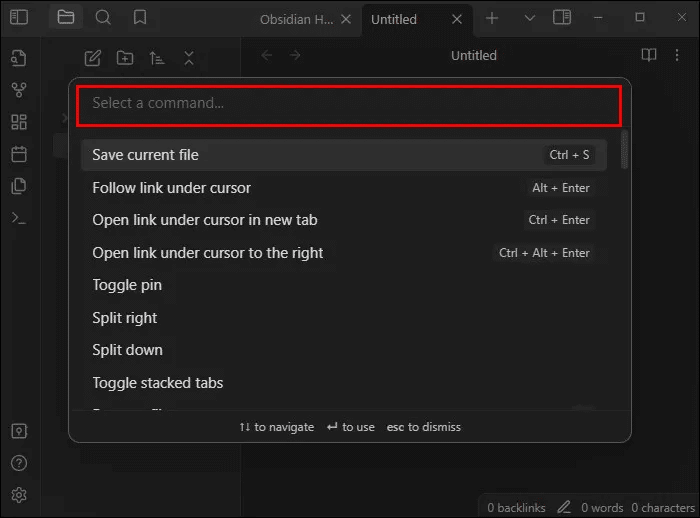
Task: Expand the tab list dropdown chevron
Action: point(529,18)
